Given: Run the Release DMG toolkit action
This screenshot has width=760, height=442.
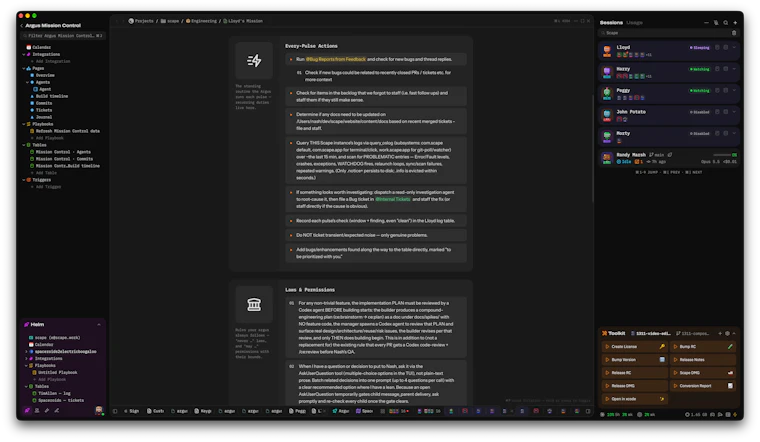Looking at the screenshot, I should click(x=634, y=386).
